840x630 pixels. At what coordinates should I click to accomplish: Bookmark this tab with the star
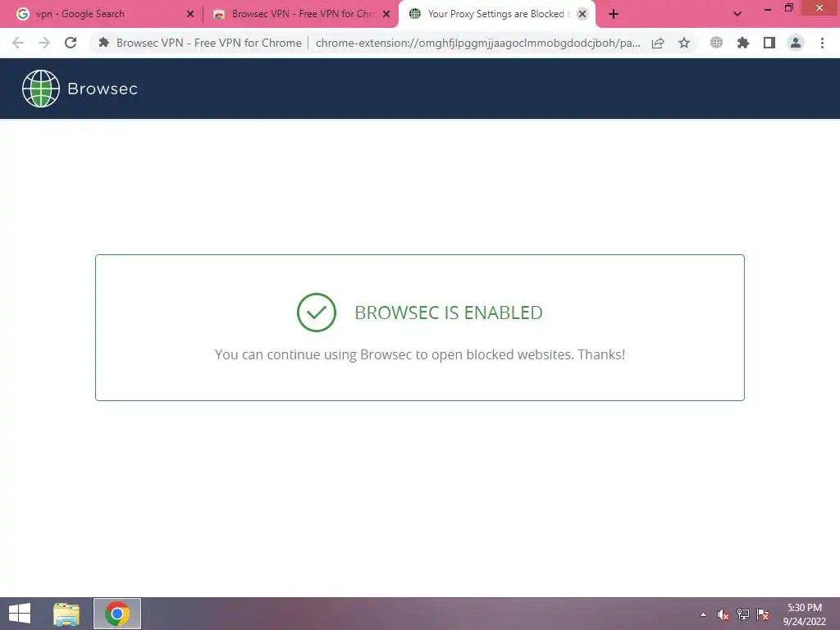point(684,43)
